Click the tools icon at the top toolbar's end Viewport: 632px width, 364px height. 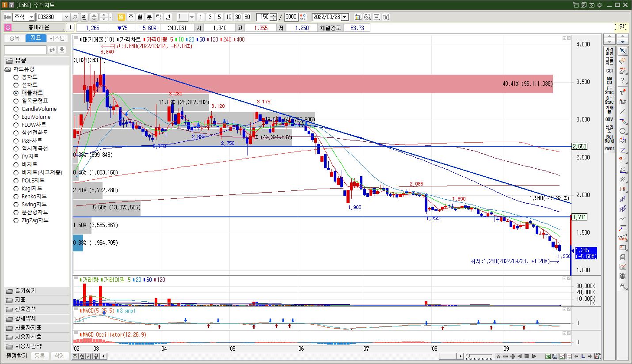[386, 17]
